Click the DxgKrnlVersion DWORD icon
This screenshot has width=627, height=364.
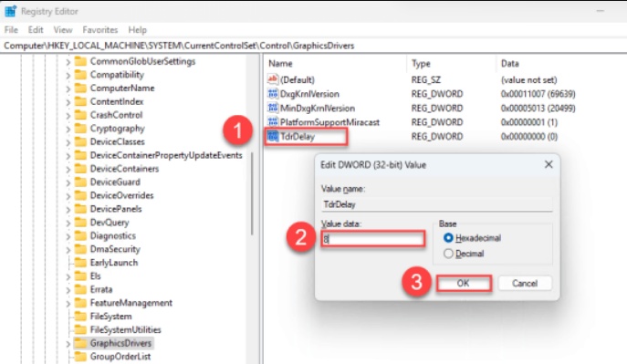coord(273,93)
